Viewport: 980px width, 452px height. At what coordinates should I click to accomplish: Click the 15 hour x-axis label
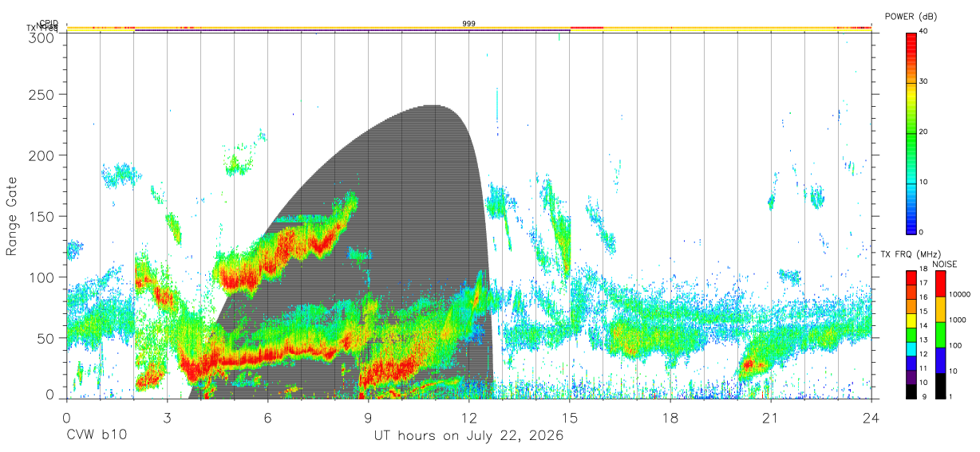pos(570,417)
